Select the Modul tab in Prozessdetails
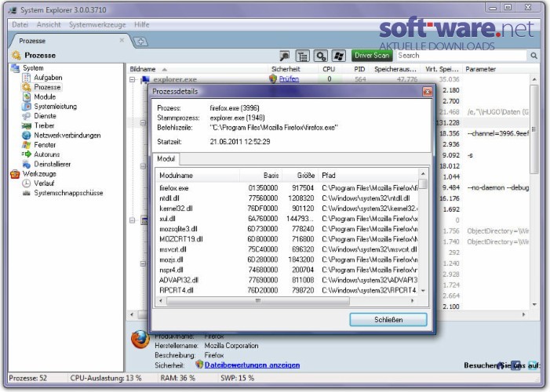 [x=166, y=159]
